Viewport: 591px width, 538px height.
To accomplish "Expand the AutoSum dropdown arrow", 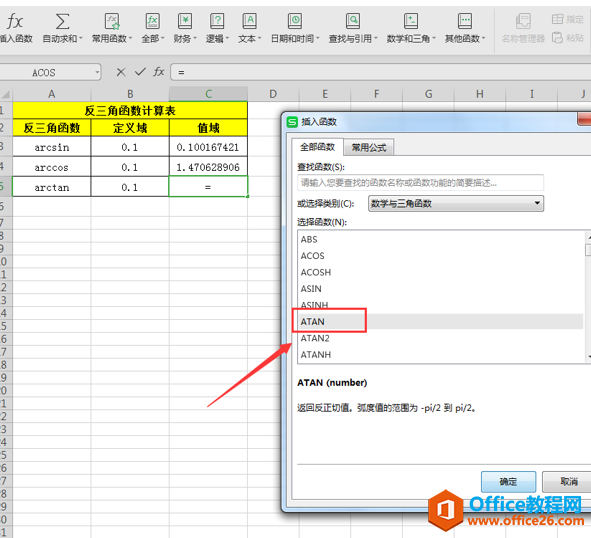I will (81, 38).
